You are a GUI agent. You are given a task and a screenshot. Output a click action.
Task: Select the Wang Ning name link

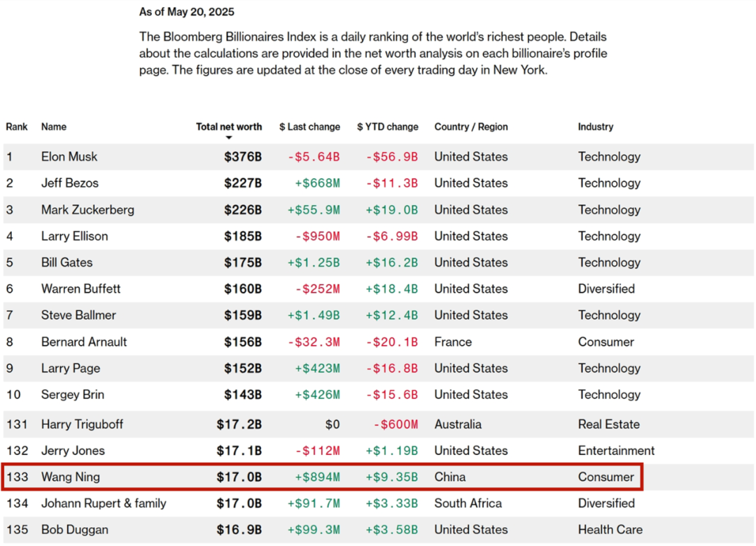[71, 477]
